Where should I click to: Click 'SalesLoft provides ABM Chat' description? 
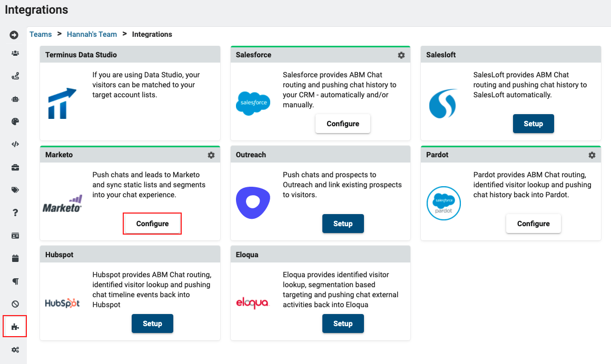tap(530, 85)
